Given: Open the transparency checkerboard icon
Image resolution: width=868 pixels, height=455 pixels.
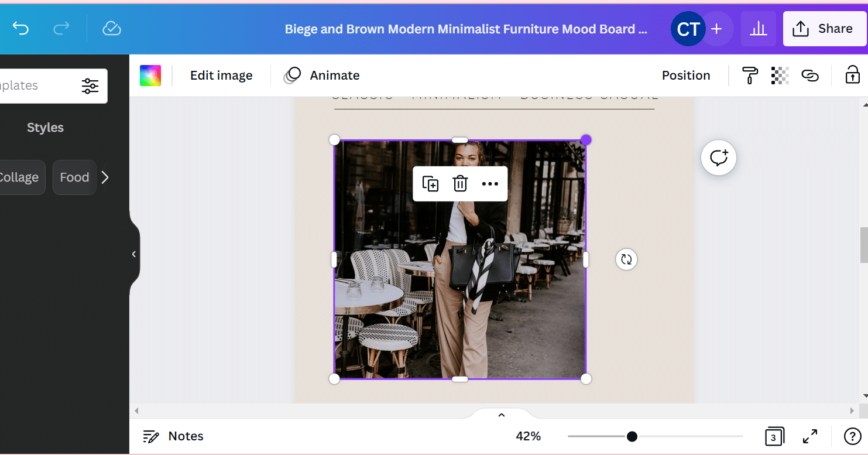Looking at the screenshot, I should pyautogui.click(x=780, y=76).
